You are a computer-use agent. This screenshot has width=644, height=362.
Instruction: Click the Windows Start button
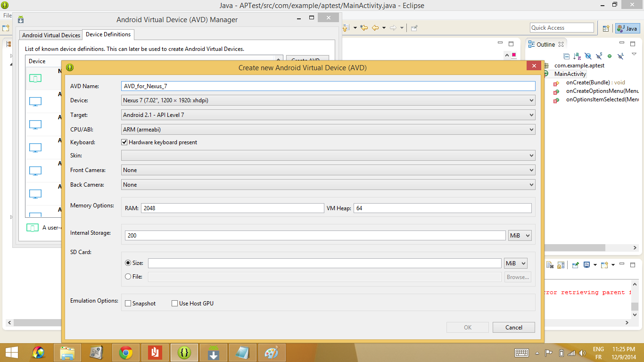click(11, 352)
